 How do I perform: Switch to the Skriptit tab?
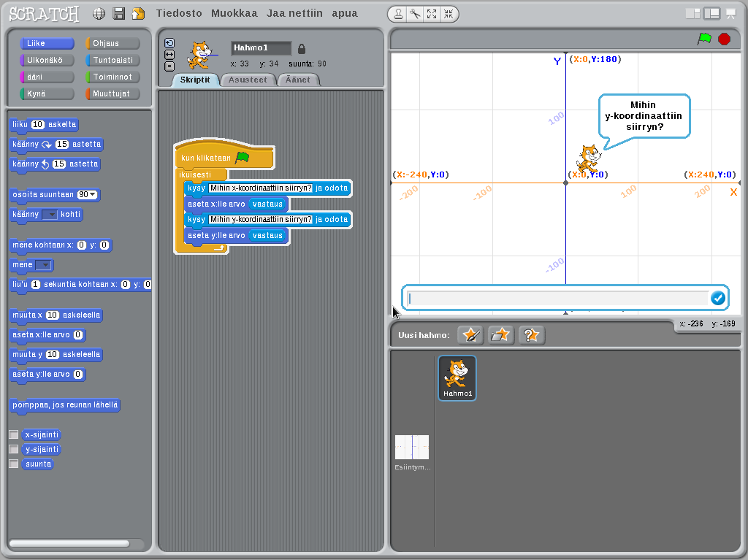point(194,80)
